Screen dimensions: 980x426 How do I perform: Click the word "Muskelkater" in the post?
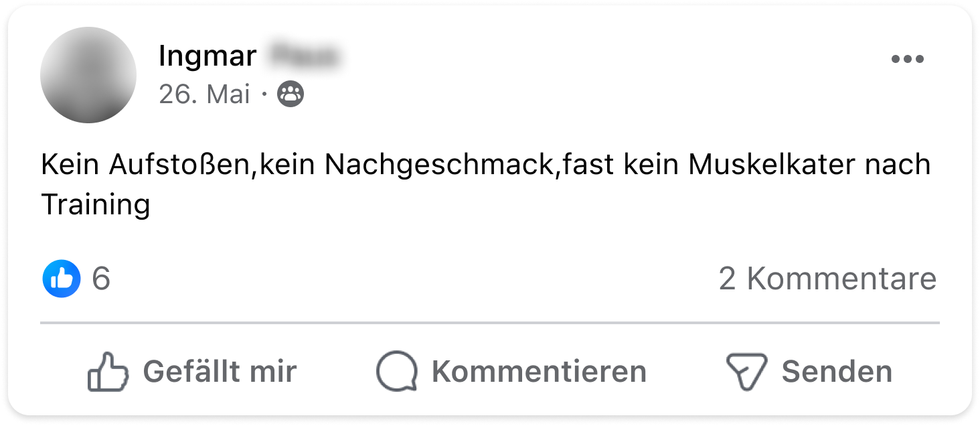[771, 164]
